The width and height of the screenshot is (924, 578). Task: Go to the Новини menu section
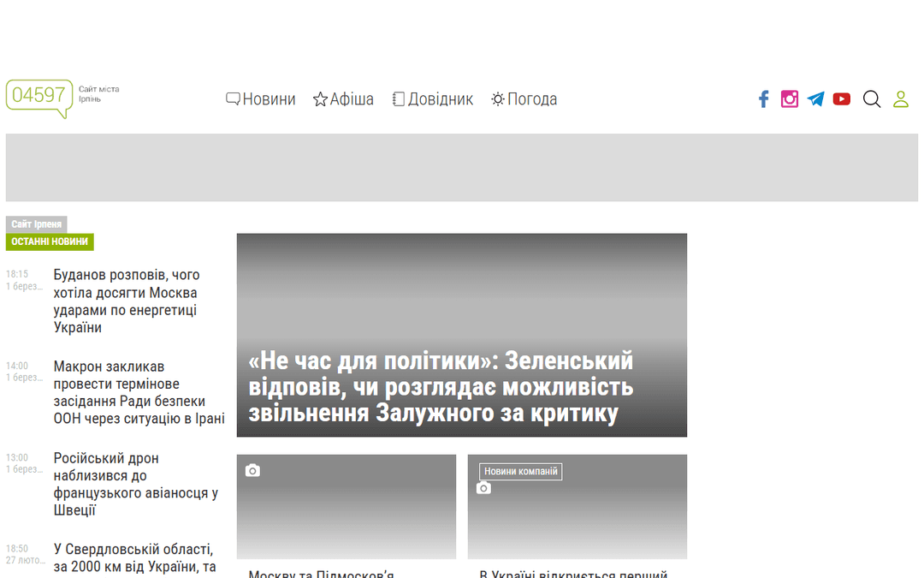(x=269, y=99)
